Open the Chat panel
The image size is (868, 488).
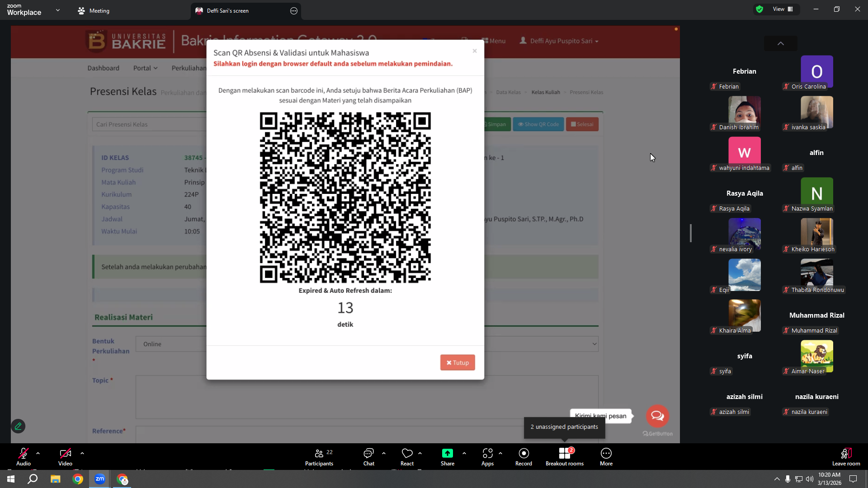pos(369,456)
